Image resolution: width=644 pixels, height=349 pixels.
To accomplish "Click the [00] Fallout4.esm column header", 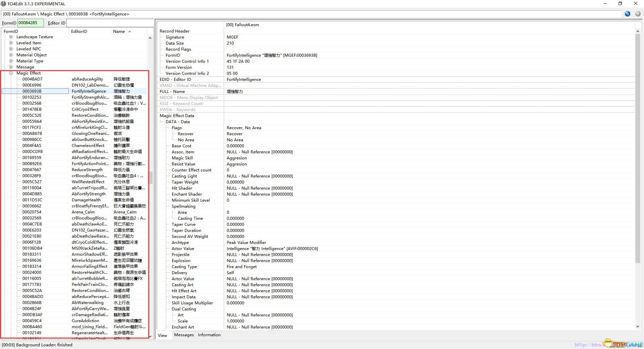I will pyautogui.click(x=429, y=25).
